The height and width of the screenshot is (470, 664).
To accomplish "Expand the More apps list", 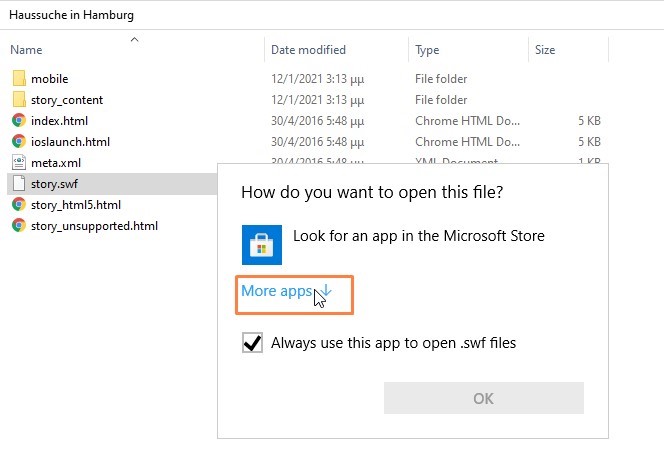I will click(x=286, y=291).
